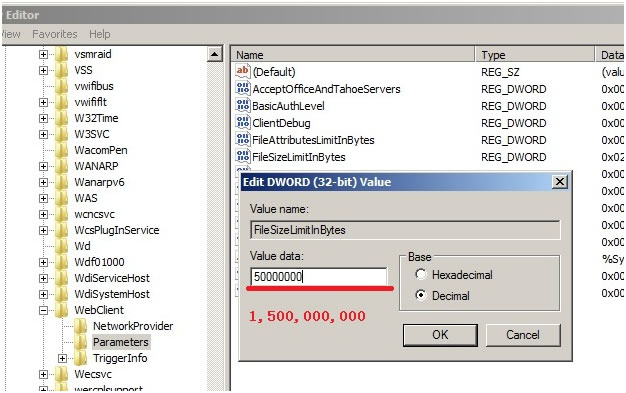The width and height of the screenshot is (626, 393).
Task: Expand the WANARP tree node
Action: [x=43, y=166]
